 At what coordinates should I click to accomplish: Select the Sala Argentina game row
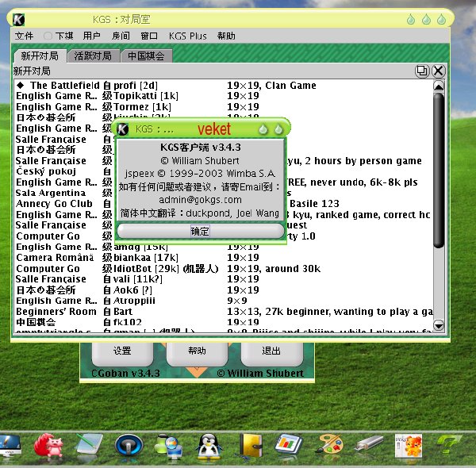pos(224,193)
